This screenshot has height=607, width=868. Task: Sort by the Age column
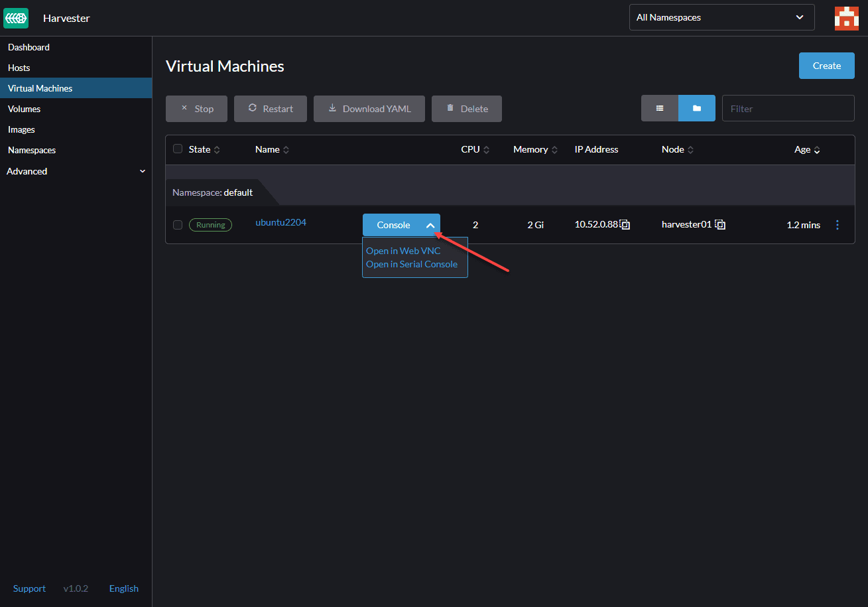click(807, 150)
